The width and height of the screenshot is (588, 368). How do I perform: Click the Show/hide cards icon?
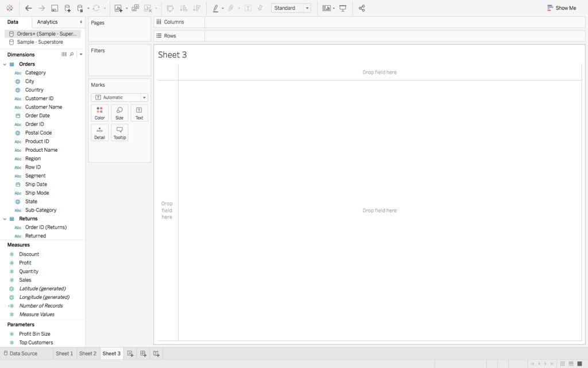tap(327, 8)
